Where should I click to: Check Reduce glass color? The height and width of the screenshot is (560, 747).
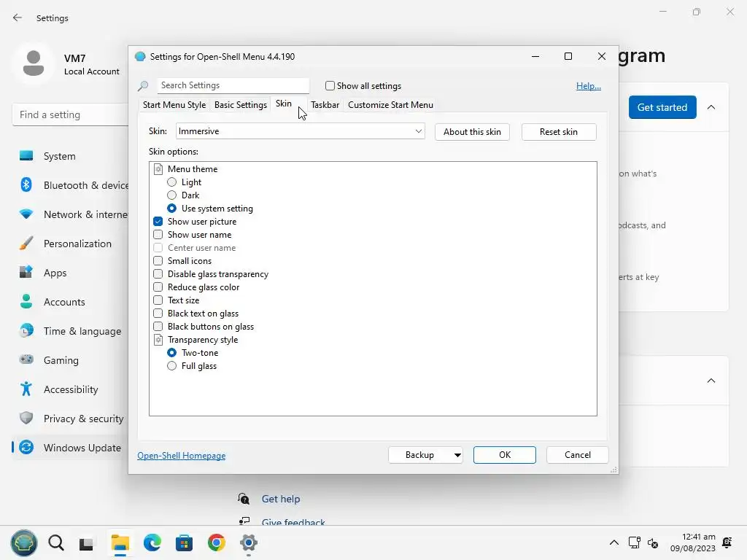[158, 287]
